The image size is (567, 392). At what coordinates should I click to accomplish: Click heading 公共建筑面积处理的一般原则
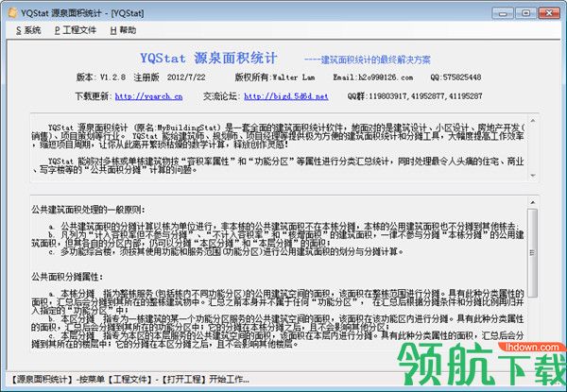(x=88, y=210)
